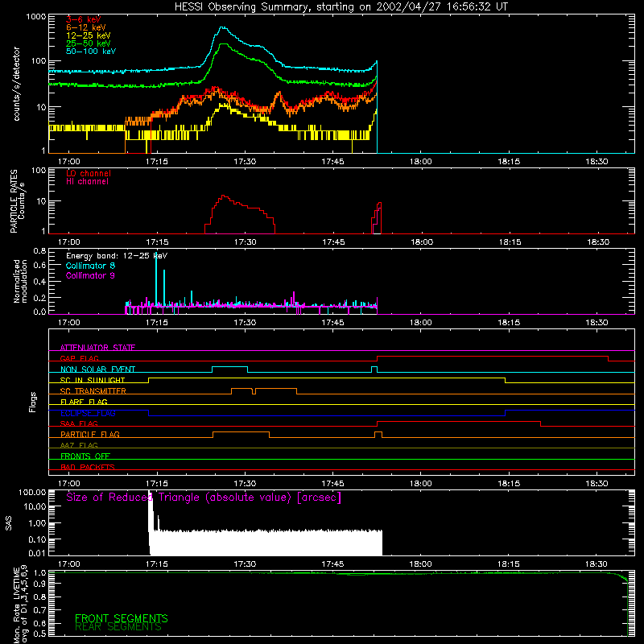Click the ATTENUATOR STATE flag label
Image resolution: width=644 pixels, height=644 pixels.
pos(97,348)
